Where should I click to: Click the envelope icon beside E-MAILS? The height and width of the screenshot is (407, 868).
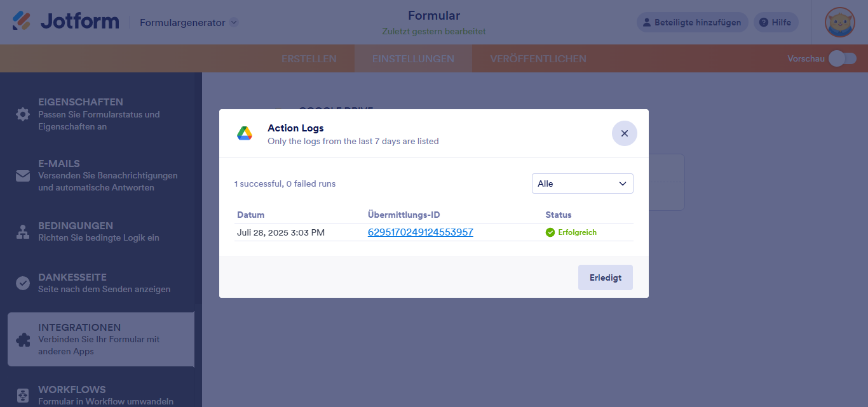pyautogui.click(x=23, y=176)
